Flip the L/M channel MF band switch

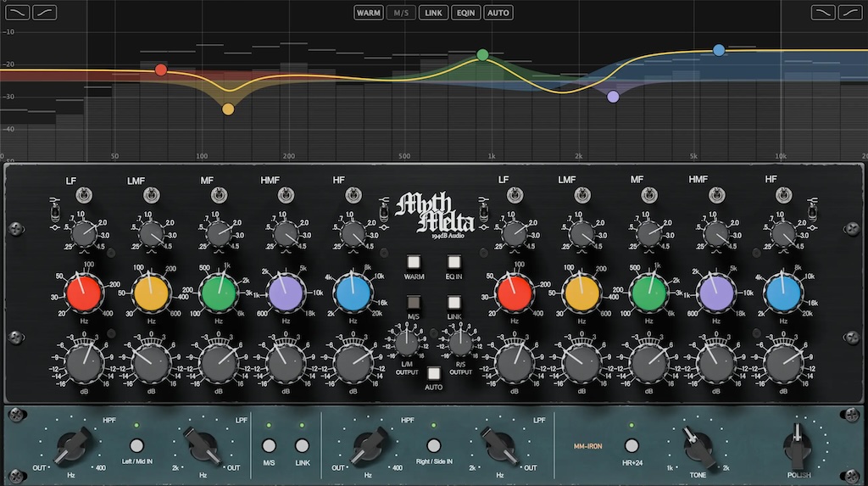(x=220, y=195)
